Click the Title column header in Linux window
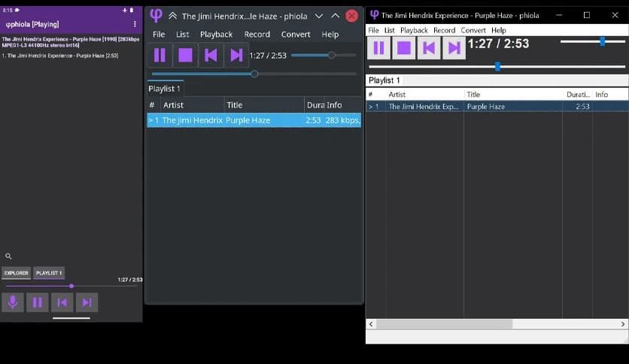 tap(263, 105)
